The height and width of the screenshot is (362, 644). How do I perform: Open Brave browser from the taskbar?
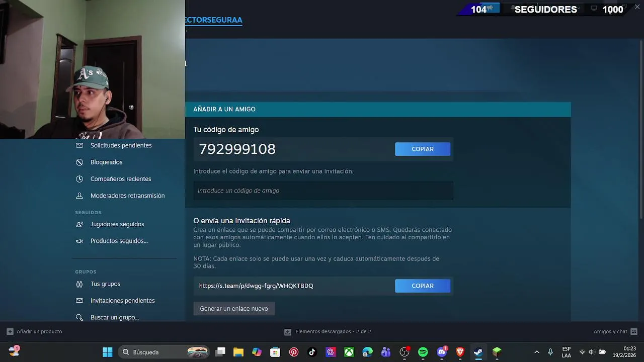(460, 352)
